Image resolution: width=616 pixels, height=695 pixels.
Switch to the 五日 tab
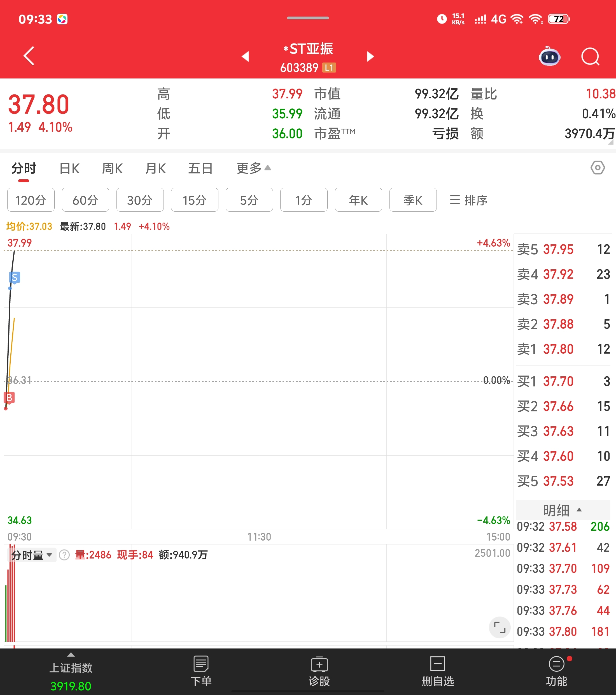tap(200, 168)
